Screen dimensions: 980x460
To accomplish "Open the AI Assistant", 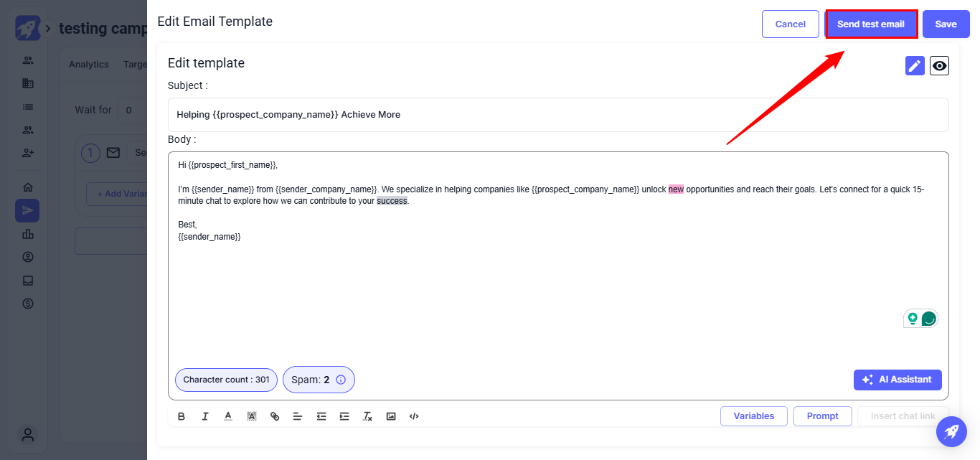I will point(897,380).
